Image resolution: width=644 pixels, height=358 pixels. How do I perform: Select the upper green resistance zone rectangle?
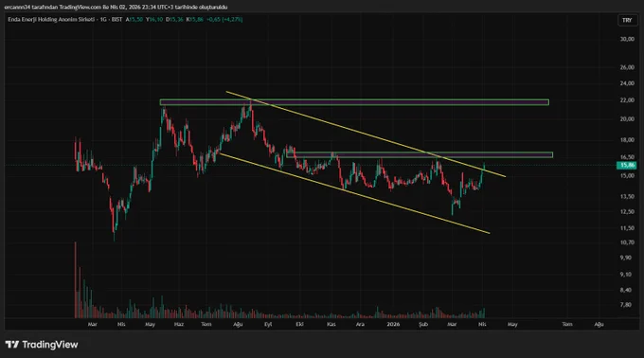tap(354, 102)
